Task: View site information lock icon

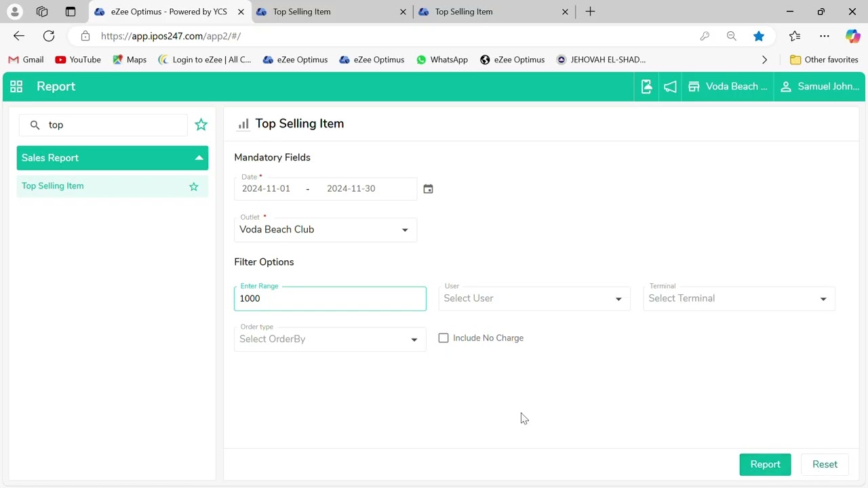Action: point(85,36)
